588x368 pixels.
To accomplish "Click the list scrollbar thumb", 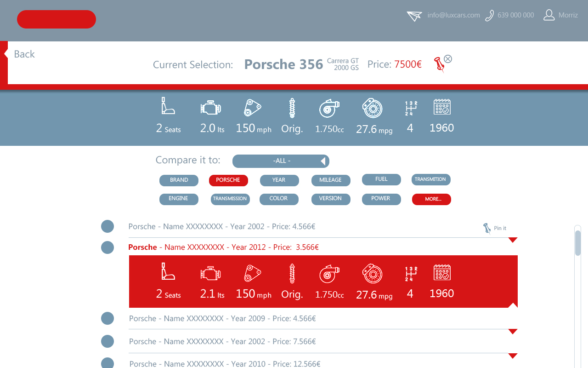I will (578, 243).
